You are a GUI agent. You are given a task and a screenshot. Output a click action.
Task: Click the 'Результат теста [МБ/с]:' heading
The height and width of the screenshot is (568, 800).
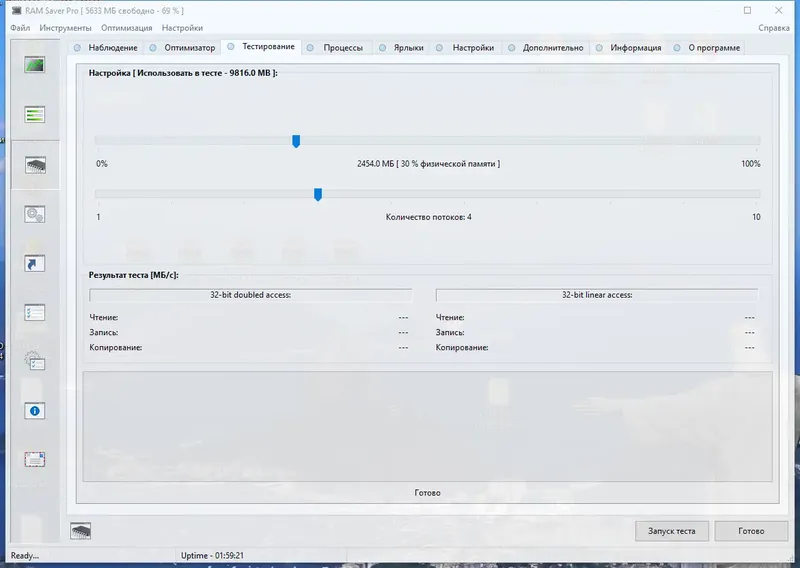[133, 275]
